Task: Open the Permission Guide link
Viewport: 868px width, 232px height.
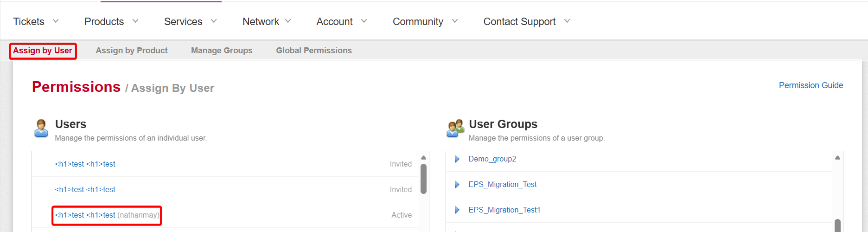Action: point(811,85)
